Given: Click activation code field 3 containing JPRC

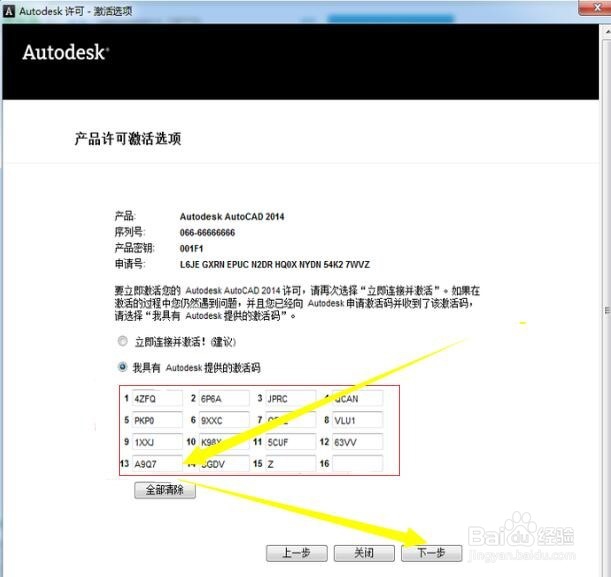Looking at the screenshot, I should (291, 398).
